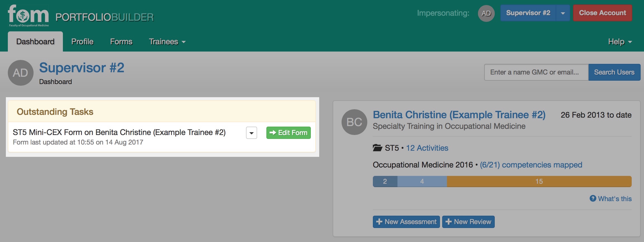This screenshot has width=644, height=242.
Task: Click the New Review button
Action: tap(468, 222)
